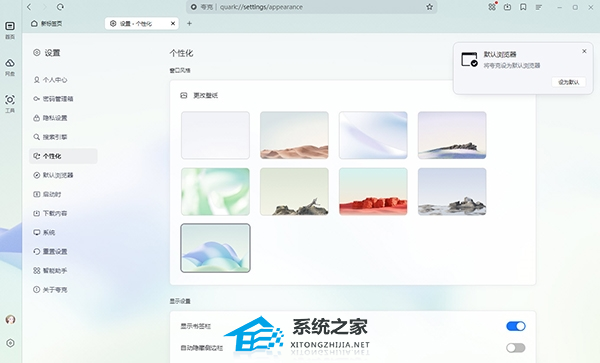Reload the page with refresh icon

(x=60, y=7)
